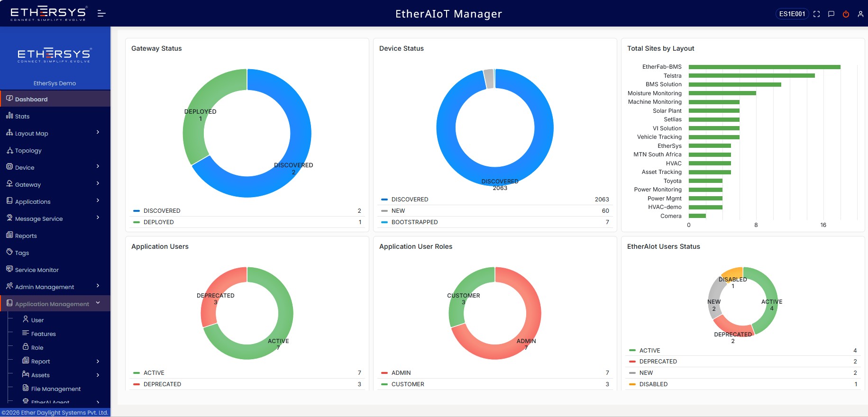Expand the Applications menu chevron

[x=98, y=200]
